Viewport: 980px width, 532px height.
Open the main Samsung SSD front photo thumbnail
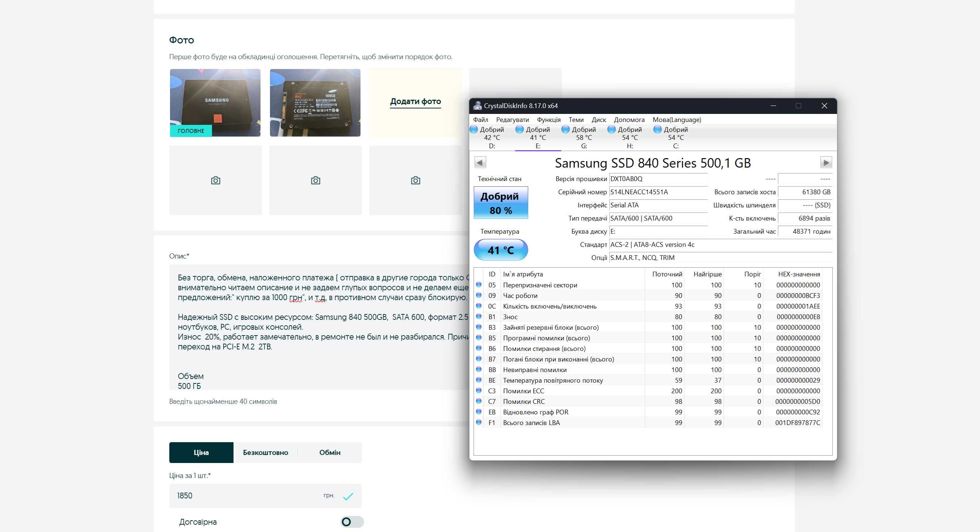click(215, 103)
